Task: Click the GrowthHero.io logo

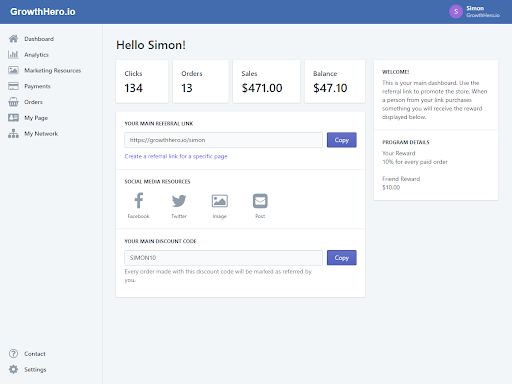Action: [x=43, y=12]
